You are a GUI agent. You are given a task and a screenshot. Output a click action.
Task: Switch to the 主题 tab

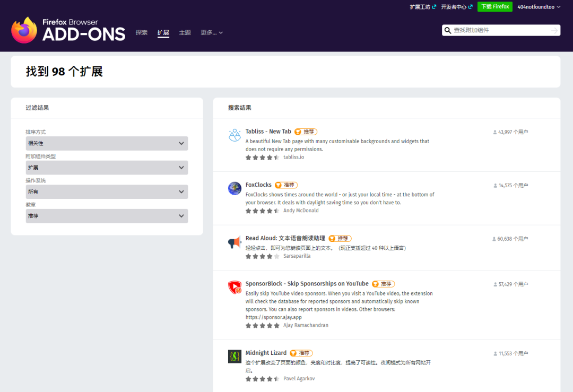(185, 32)
